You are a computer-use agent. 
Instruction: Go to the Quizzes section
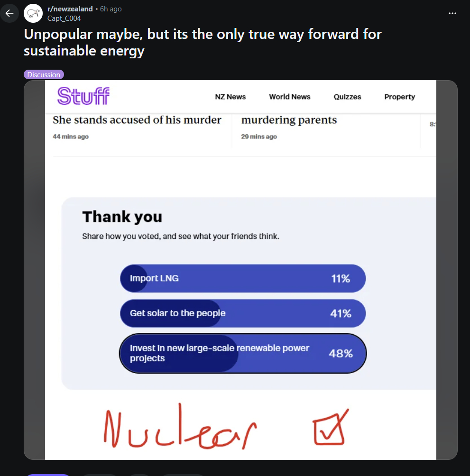(x=347, y=97)
